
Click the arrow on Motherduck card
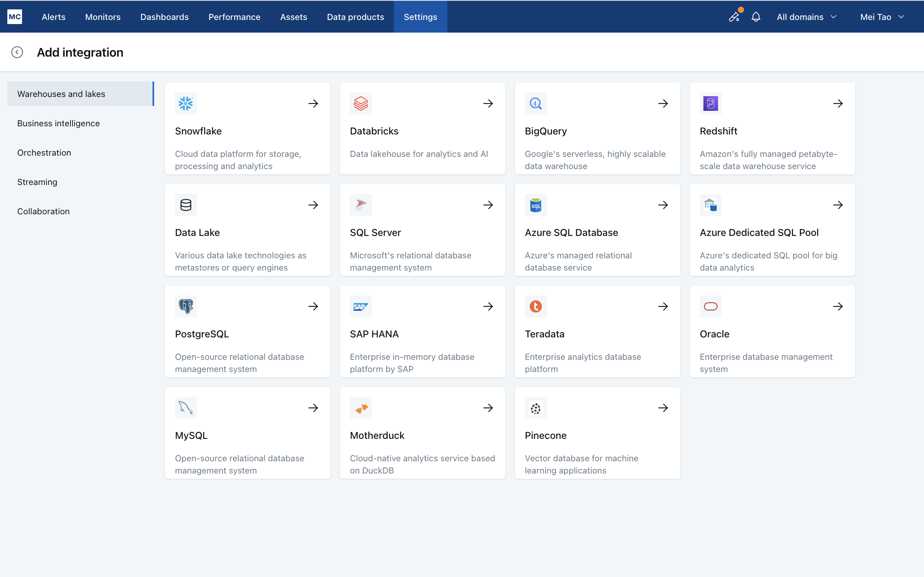[x=488, y=408]
